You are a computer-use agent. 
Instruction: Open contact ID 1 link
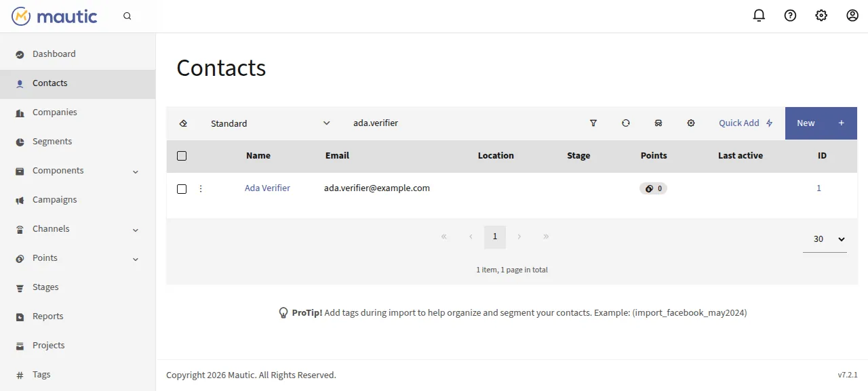tap(819, 188)
